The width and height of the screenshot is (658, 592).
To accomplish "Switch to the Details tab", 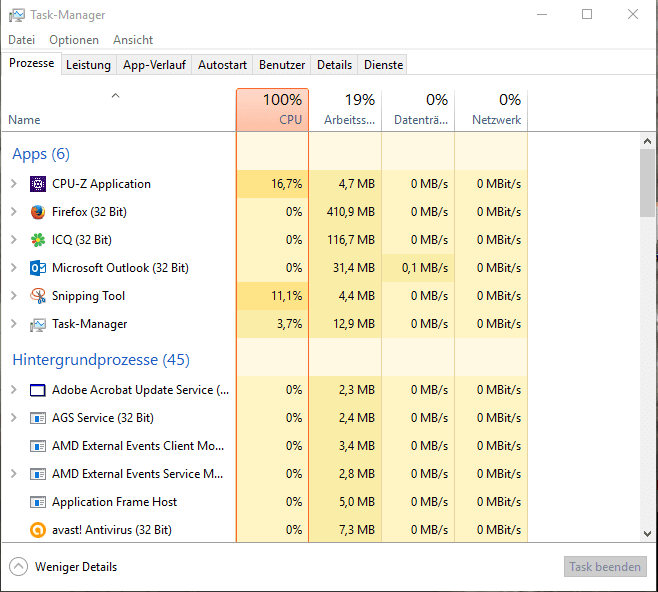I will tap(334, 65).
